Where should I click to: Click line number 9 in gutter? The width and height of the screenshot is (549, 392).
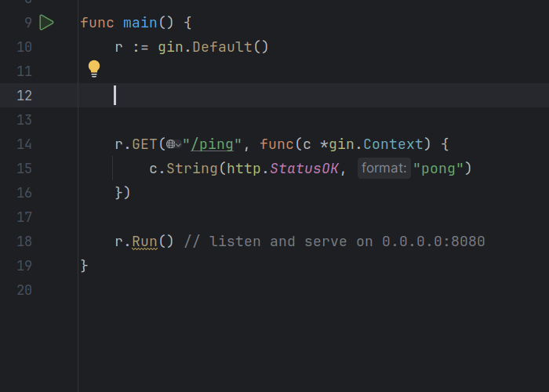(28, 23)
